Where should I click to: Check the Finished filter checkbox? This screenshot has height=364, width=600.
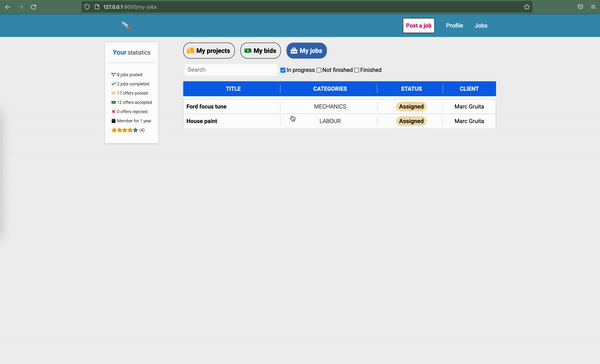tap(356, 70)
